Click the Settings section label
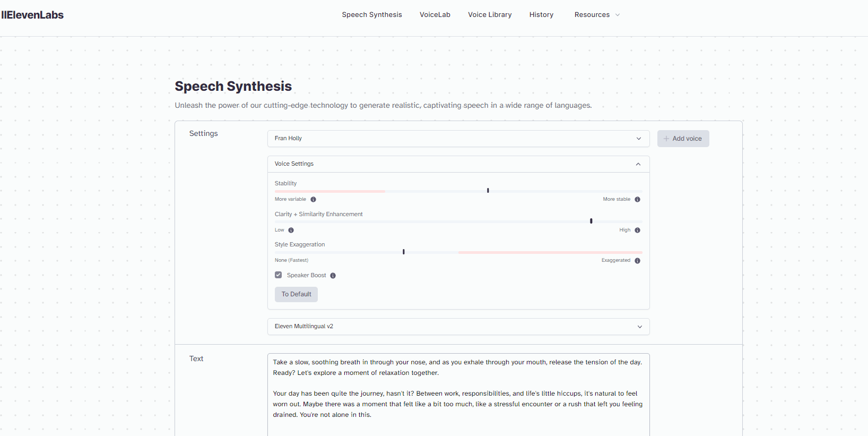Viewport: 868px width, 436px height. point(203,134)
